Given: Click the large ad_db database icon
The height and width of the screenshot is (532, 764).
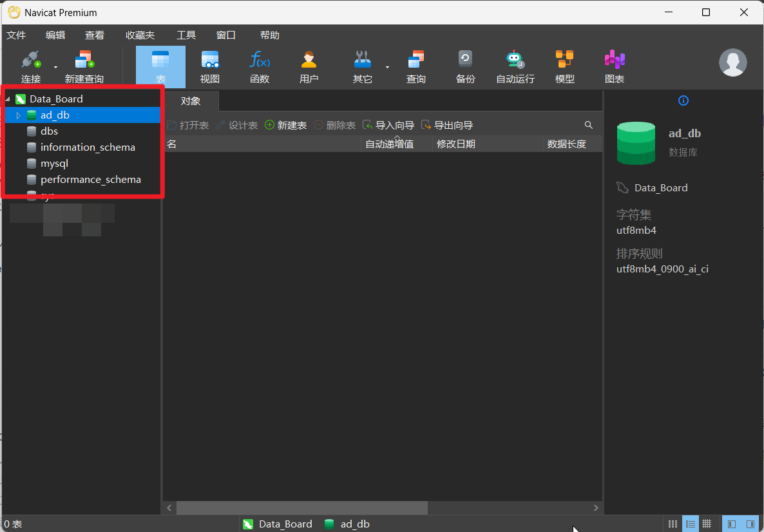Looking at the screenshot, I should pyautogui.click(x=636, y=143).
